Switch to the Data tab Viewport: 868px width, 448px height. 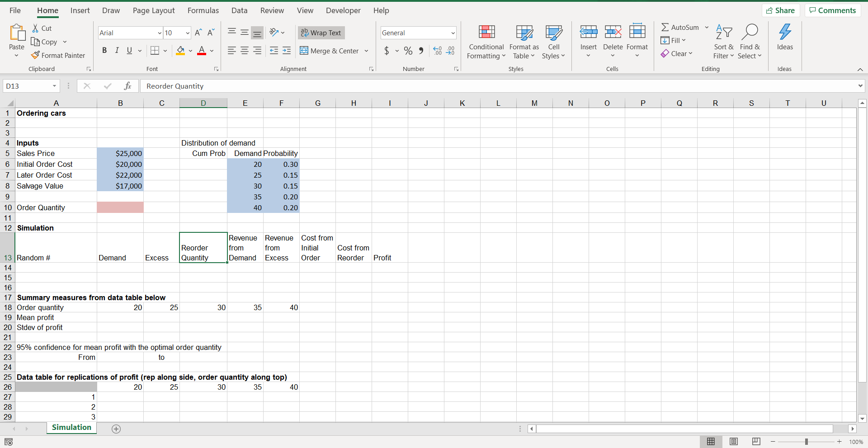coord(239,10)
